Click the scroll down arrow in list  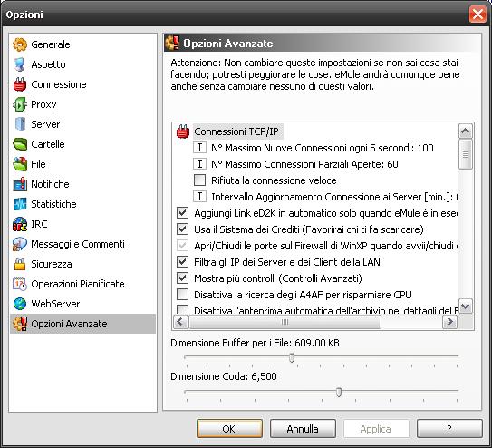coord(466,306)
